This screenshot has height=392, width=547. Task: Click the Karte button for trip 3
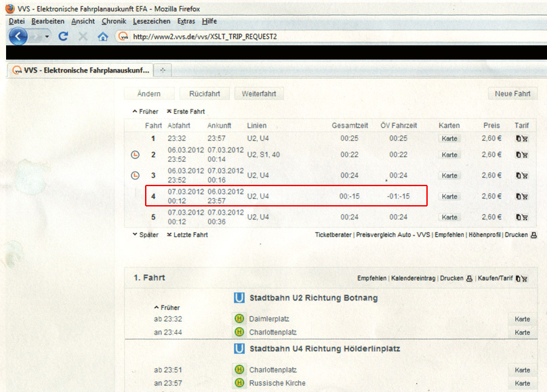tap(449, 175)
